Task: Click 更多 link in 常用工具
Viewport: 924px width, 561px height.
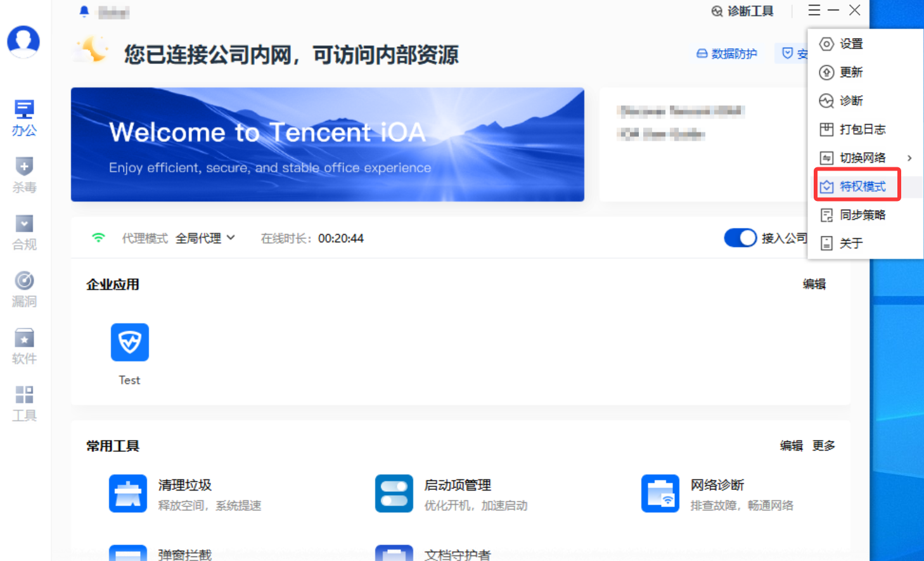Action: click(x=824, y=446)
